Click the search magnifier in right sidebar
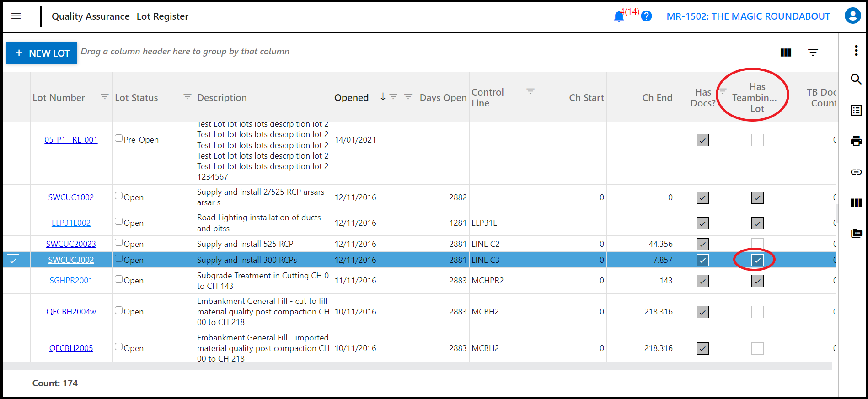Image resolution: width=868 pixels, height=399 pixels. (x=856, y=79)
